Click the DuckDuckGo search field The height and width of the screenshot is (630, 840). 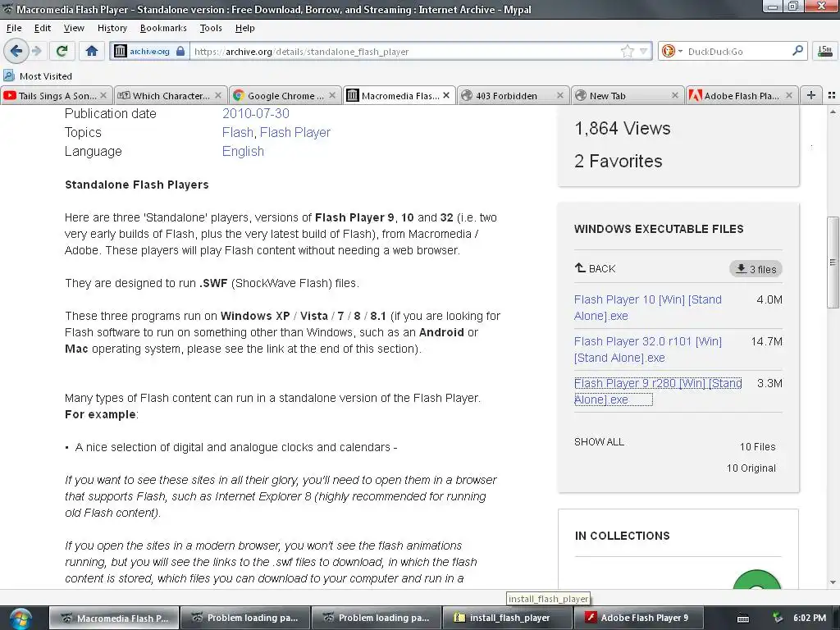coord(738,52)
